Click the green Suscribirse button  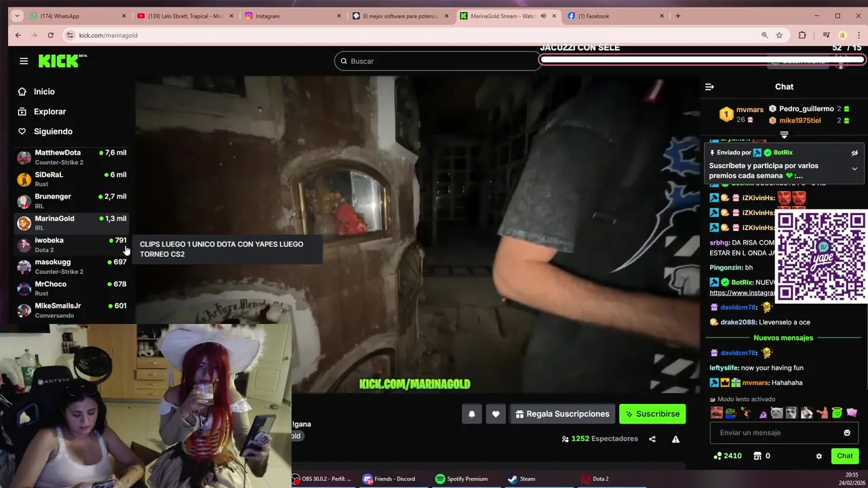click(x=652, y=414)
